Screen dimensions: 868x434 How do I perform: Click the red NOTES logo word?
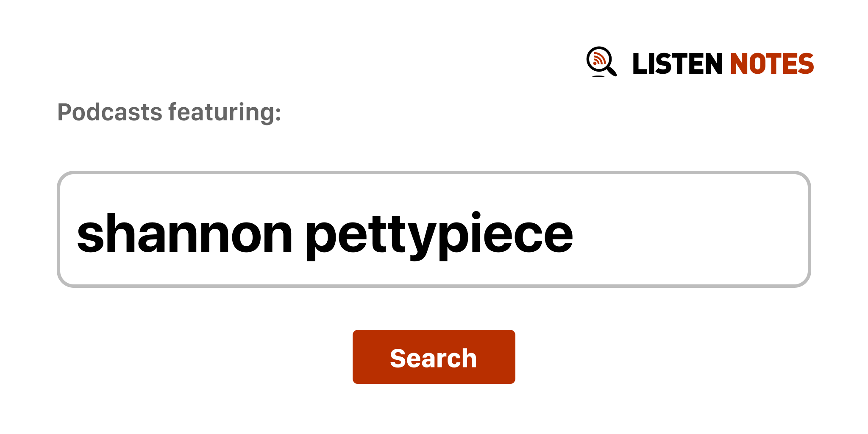(772, 64)
